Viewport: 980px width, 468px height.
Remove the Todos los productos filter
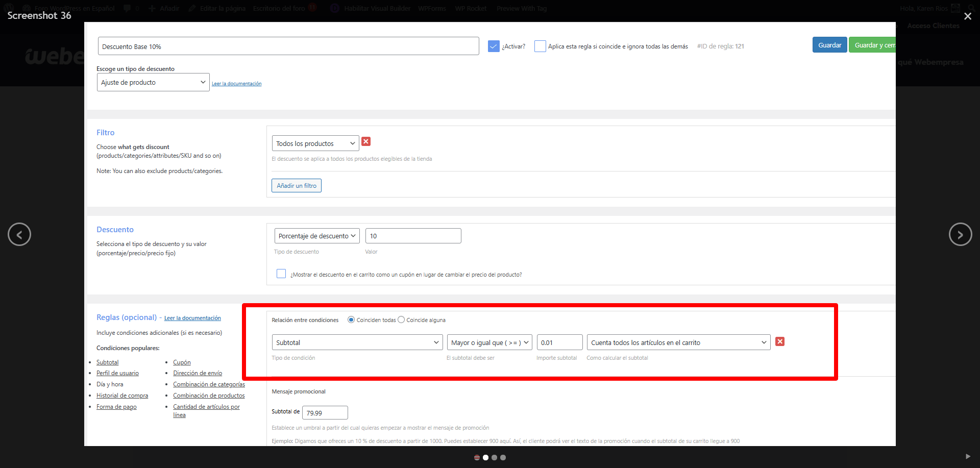[x=366, y=141]
